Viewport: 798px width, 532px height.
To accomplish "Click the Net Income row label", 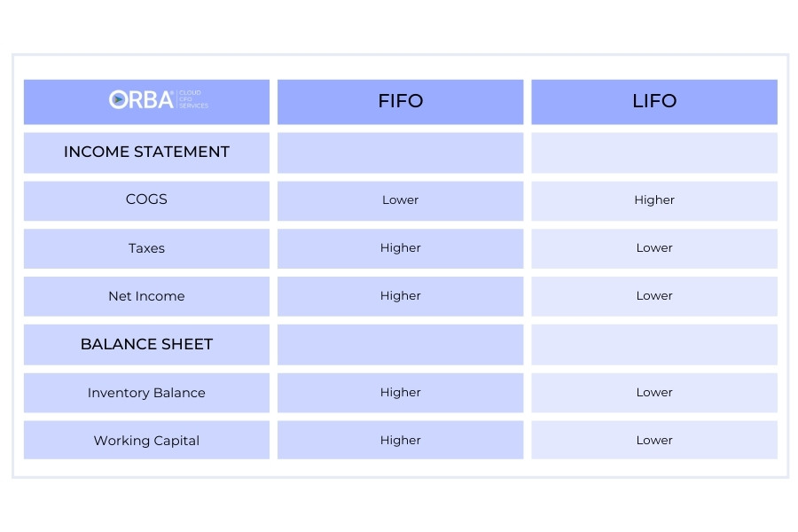I will (x=146, y=296).
